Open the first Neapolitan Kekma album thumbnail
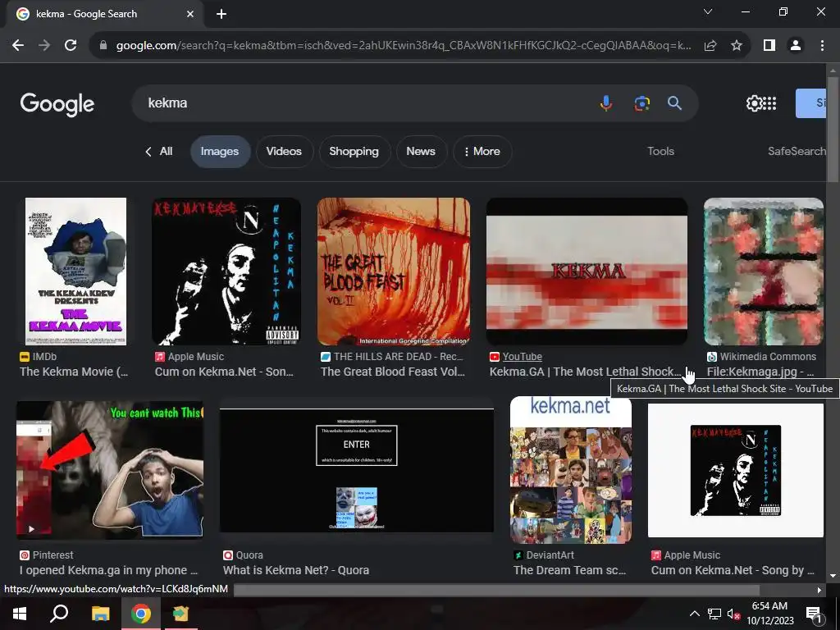Image resolution: width=840 pixels, height=630 pixels. point(226,271)
